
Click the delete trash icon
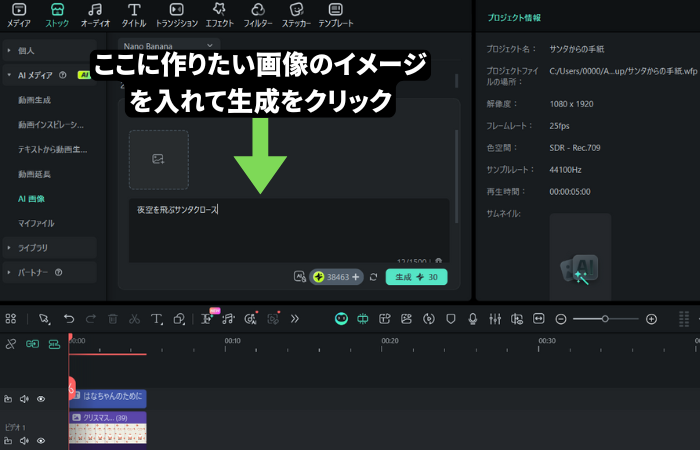[113, 319]
